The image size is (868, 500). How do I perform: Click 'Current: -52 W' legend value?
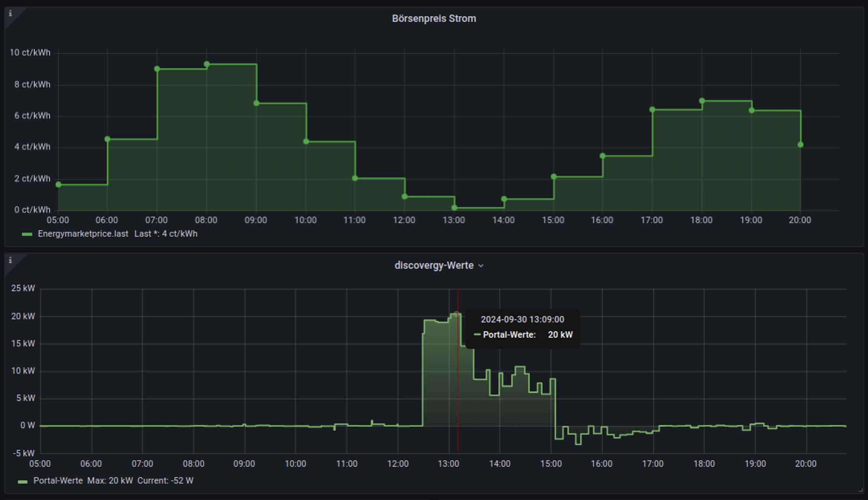[x=165, y=480]
